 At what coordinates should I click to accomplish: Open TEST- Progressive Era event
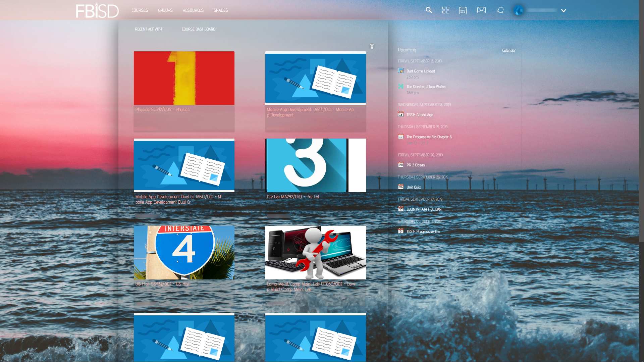pos(423,231)
